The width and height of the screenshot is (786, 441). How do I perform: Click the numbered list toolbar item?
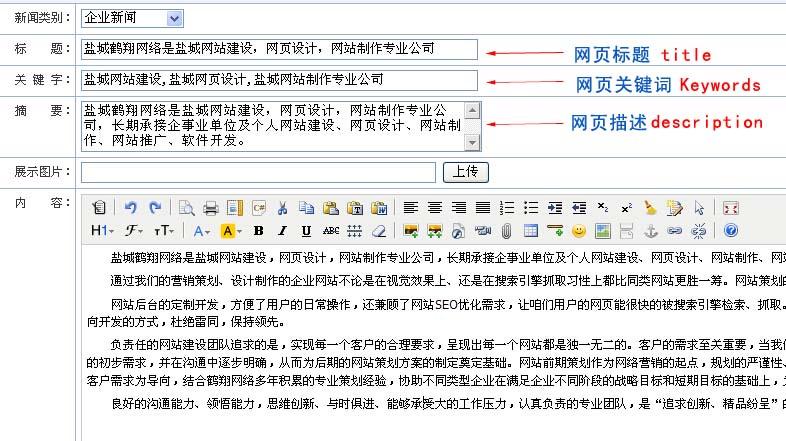tap(507, 208)
